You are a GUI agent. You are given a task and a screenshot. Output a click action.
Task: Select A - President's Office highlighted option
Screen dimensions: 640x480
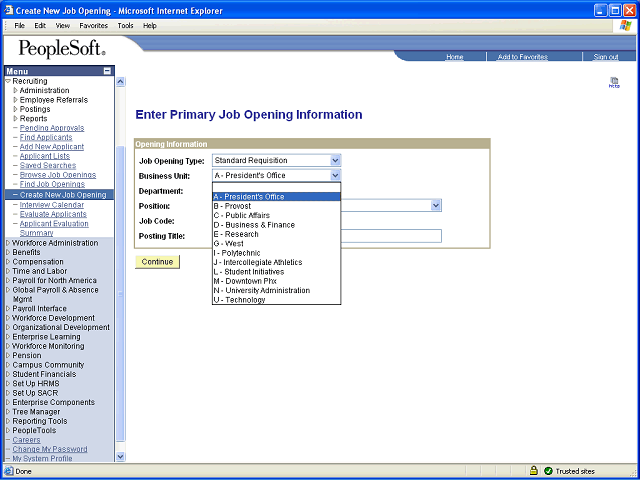click(x=276, y=197)
